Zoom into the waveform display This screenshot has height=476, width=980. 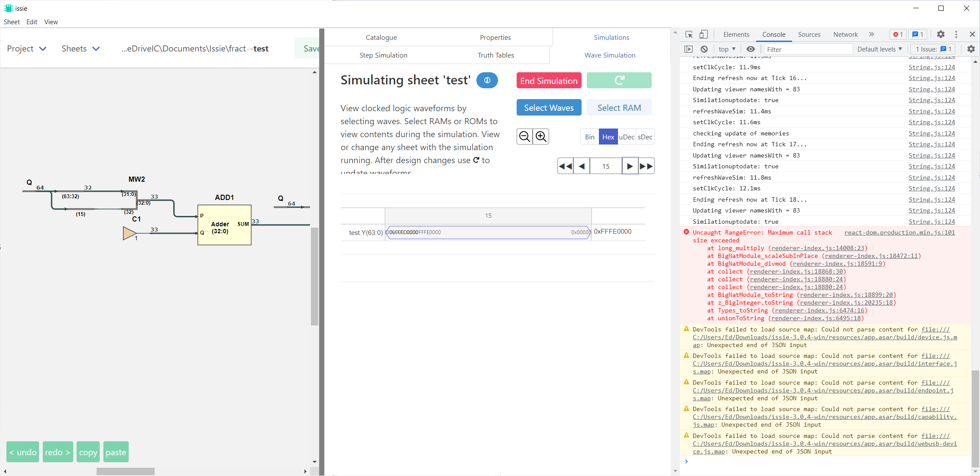tap(540, 136)
